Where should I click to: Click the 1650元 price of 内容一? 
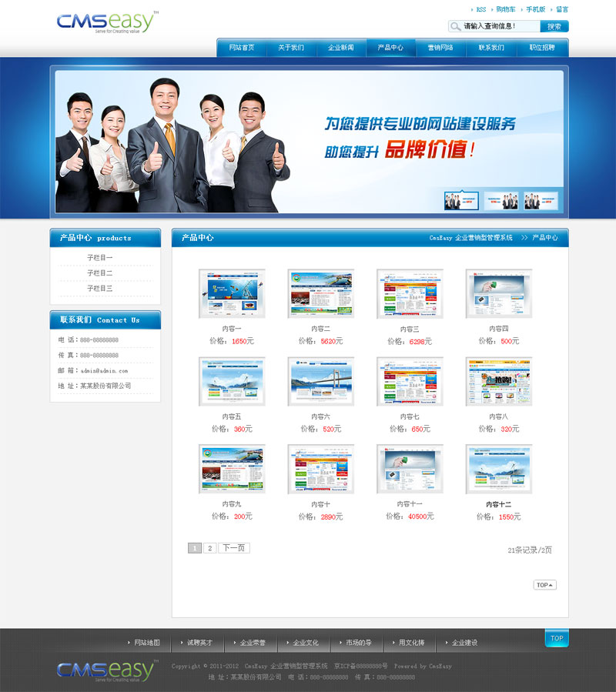click(243, 341)
